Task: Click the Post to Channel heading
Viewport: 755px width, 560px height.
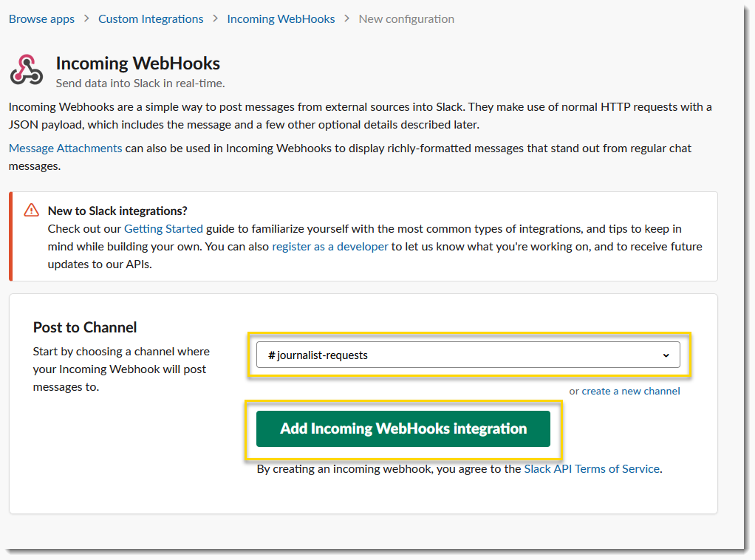Action: tap(85, 327)
